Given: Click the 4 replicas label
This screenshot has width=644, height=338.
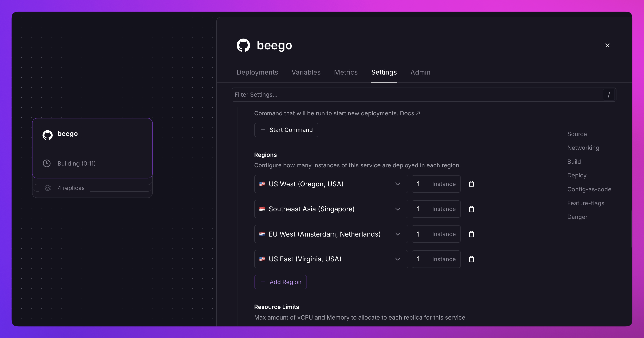Looking at the screenshot, I should click(71, 188).
